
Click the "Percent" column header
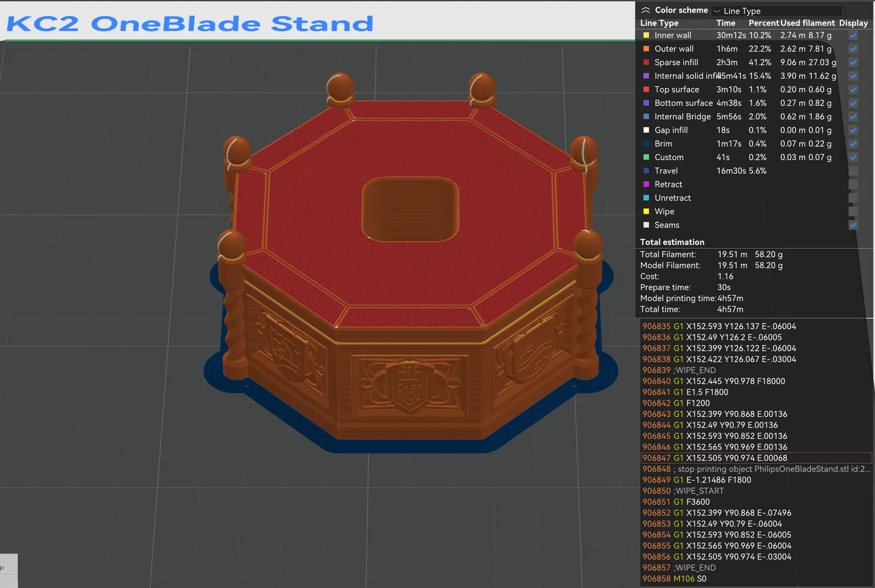click(x=763, y=23)
